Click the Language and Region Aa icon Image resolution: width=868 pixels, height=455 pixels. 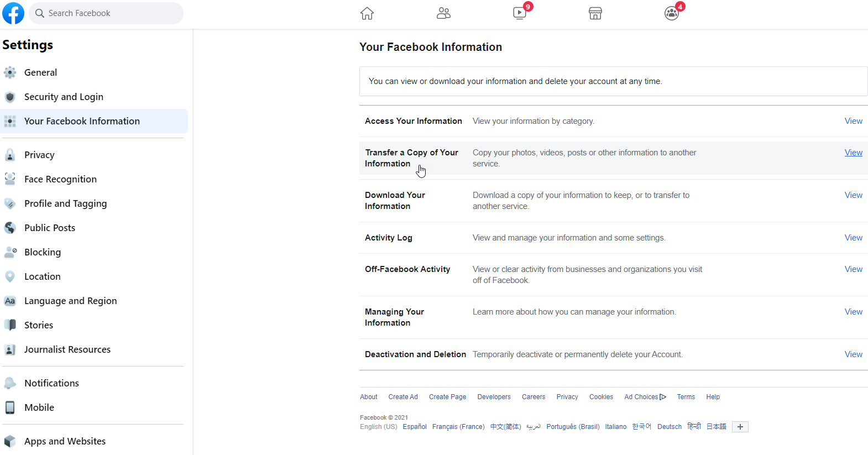(x=10, y=301)
